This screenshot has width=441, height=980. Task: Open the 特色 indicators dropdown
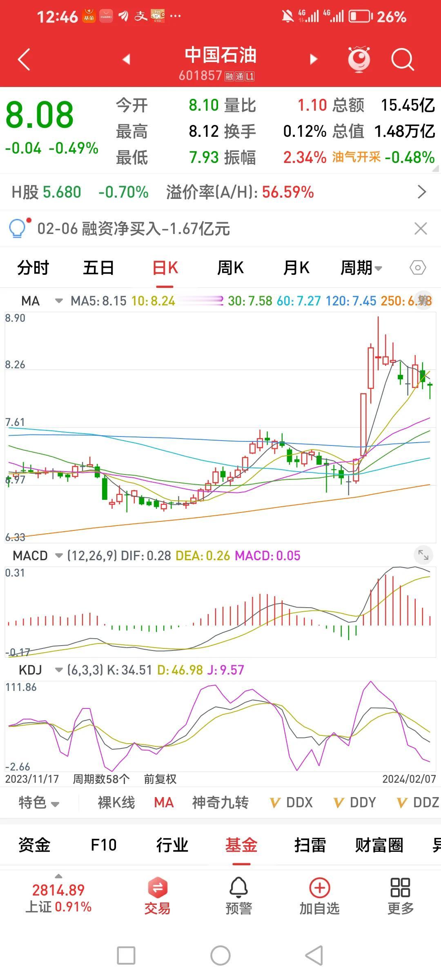pos(39,802)
